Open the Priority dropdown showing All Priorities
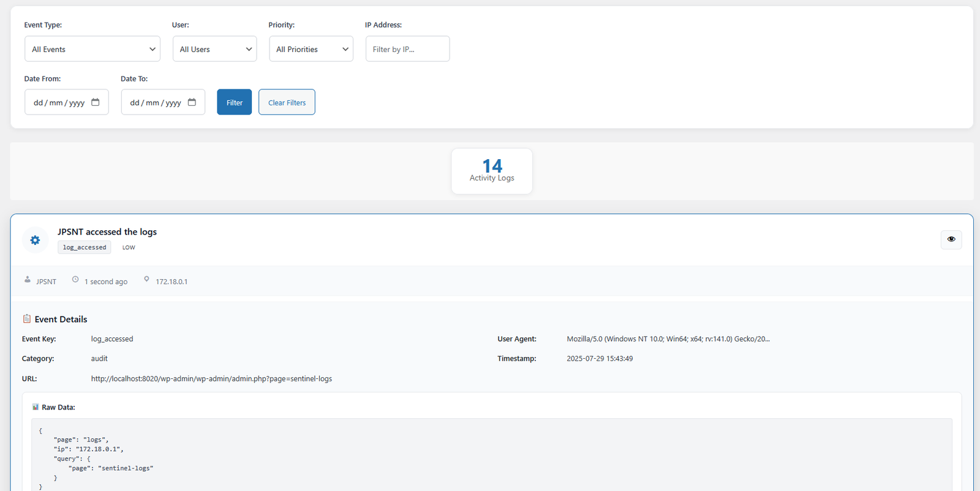The image size is (980, 491). [x=311, y=49]
